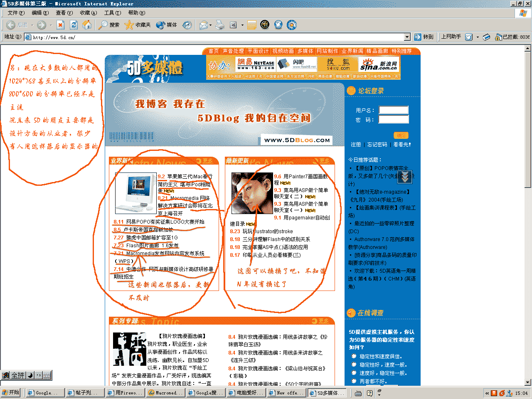Go to the Home page icon
This screenshot has width=532, height=399.
(87, 25)
